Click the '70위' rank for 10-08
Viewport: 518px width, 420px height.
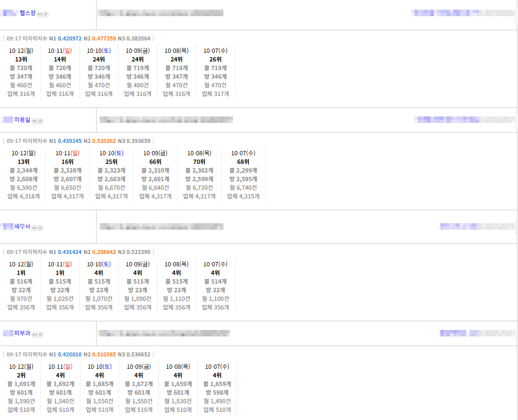(199, 162)
